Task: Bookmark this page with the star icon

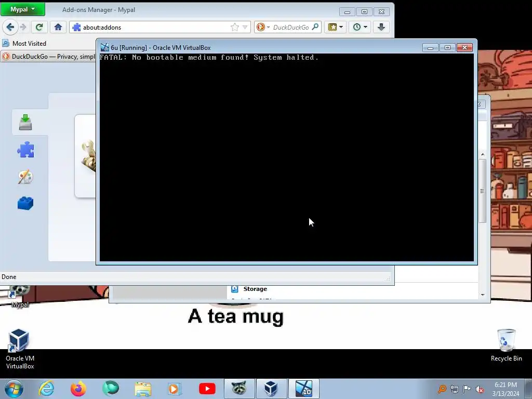Action: point(234,27)
